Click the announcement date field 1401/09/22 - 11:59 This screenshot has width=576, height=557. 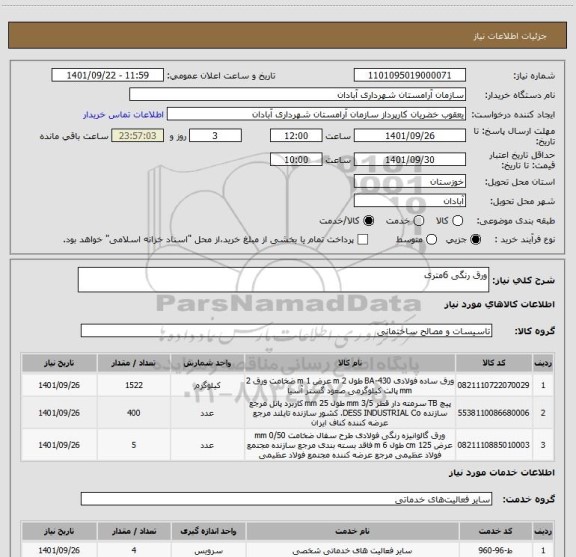108,75
